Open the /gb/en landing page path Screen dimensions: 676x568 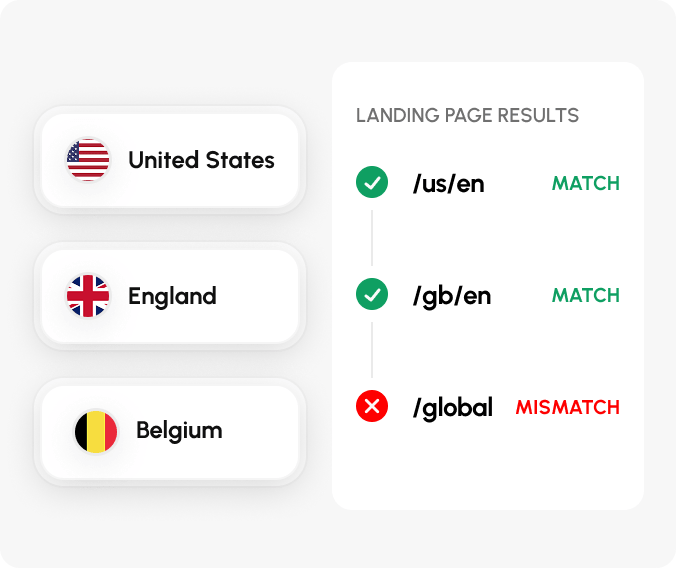pyautogui.click(x=452, y=296)
